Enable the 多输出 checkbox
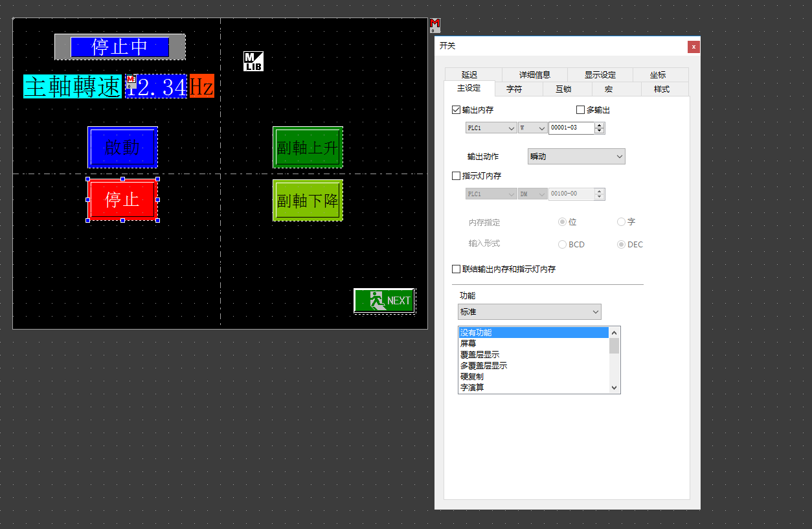Image resolution: width=812 pixels, height=529 pixels. 580,110
